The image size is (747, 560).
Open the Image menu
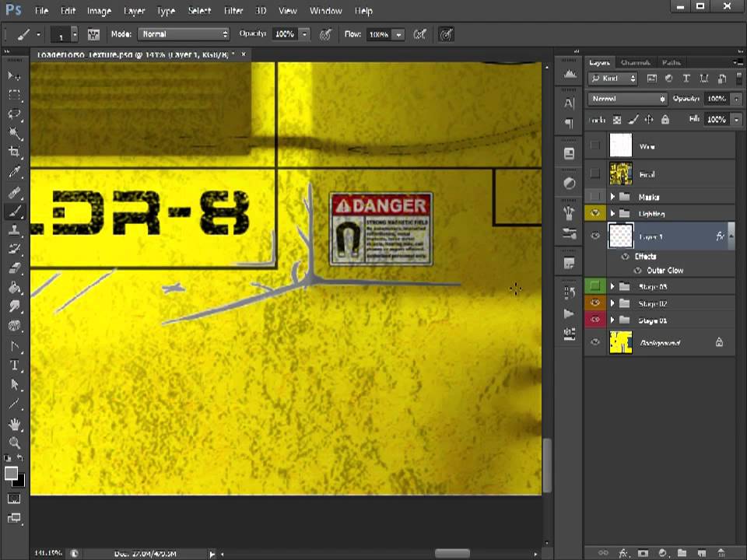tap(99, 10)
